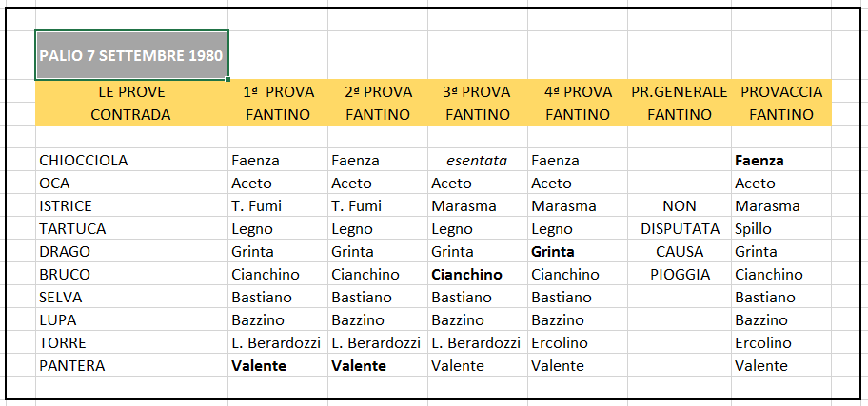Screen dimensions: 868x406
Task: Click the PANTERA contrada cell
Action: click(x=72, y=366)
